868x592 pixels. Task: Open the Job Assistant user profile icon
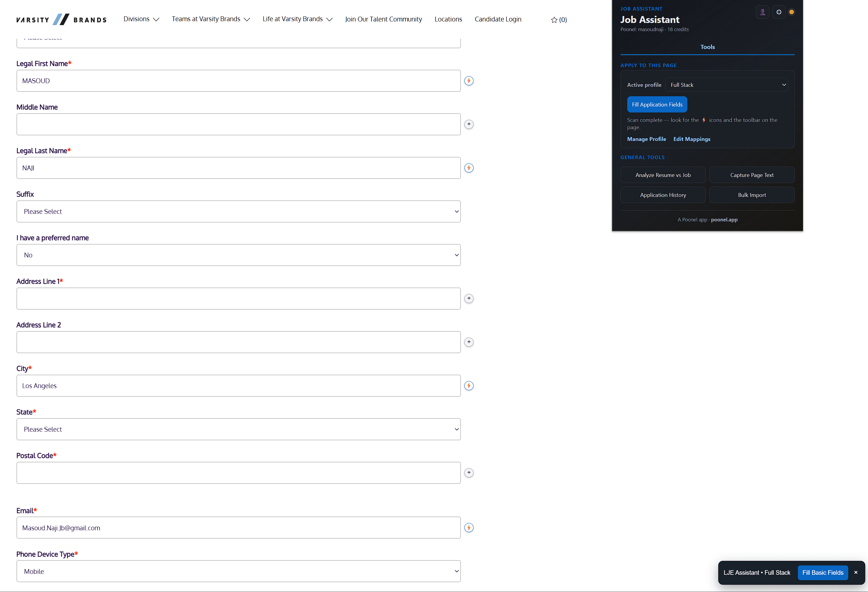click(762, 12)
